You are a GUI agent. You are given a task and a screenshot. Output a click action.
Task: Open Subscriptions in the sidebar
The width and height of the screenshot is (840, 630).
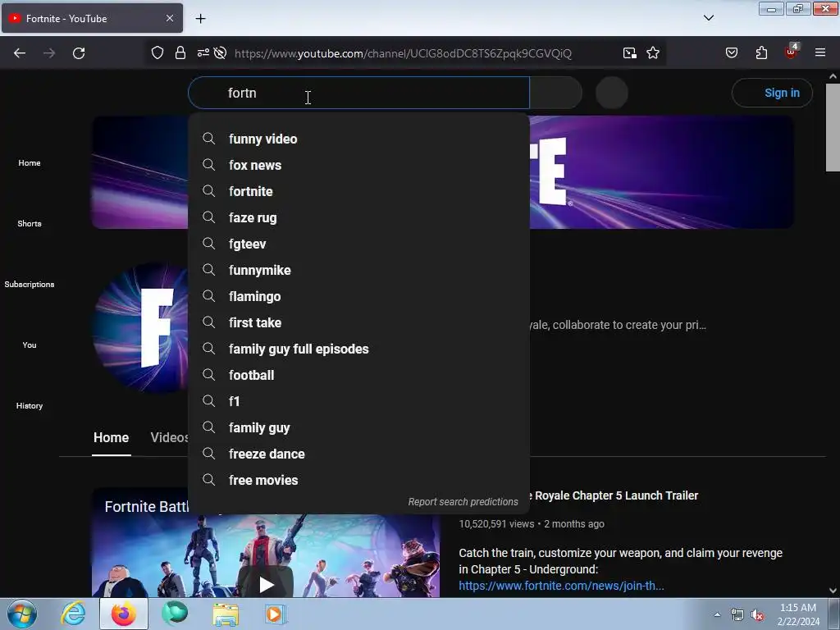(30, 284)
